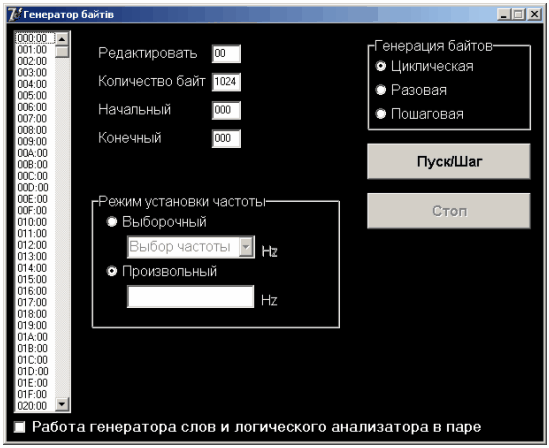549x448 pixels.
Task: Click the scroll up arrow in byte list
Action: 62,39
